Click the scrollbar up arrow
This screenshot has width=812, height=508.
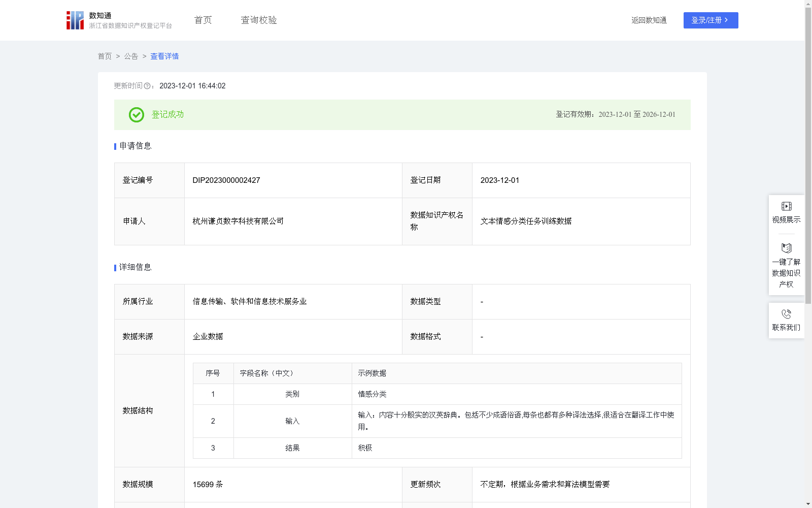[x=808, y=4]
